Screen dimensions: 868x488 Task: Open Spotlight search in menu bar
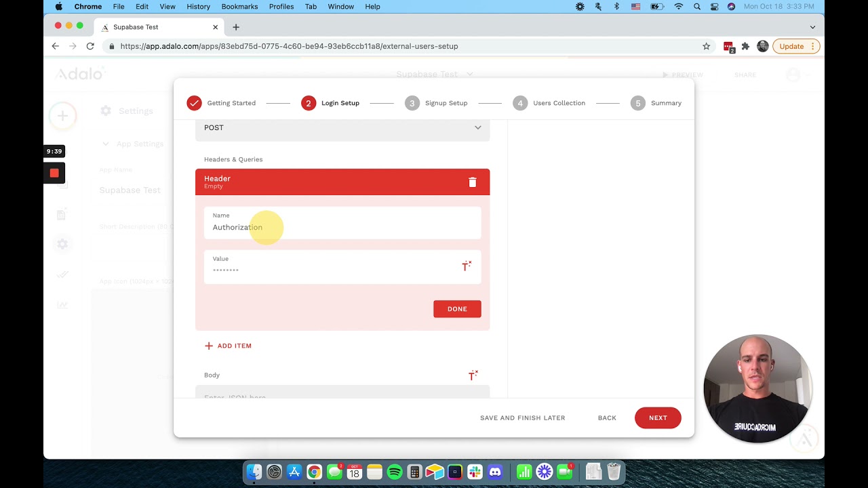pos(697,6)
